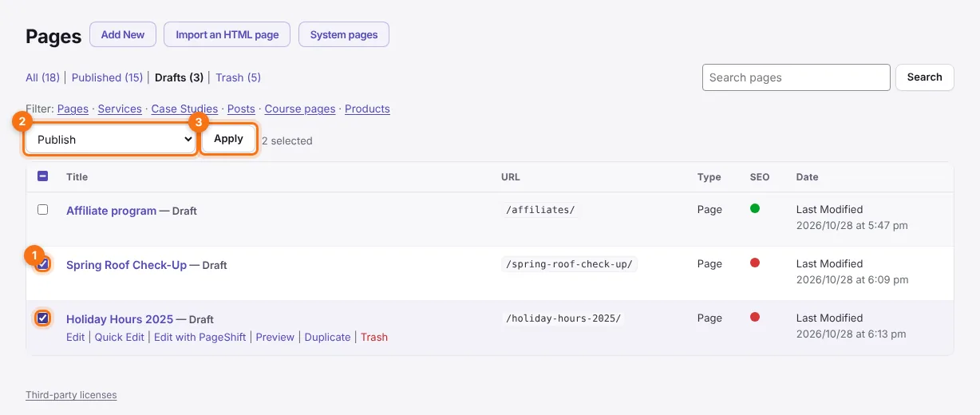Screen dimensions: 980x415
Task: Choose Edit with PageShift
Action: tap(200, 337)
